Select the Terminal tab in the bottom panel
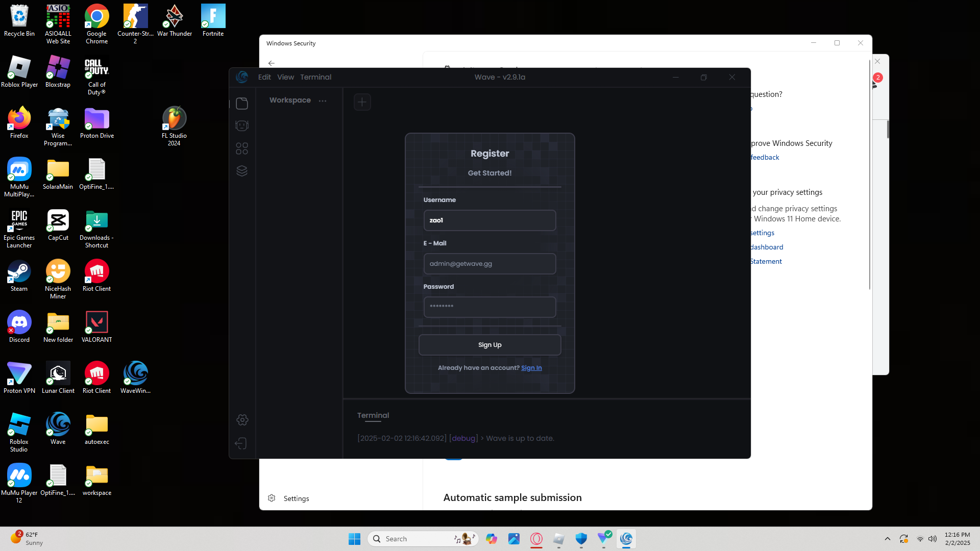This screenshot has height=551, width=980. [x=373, y=415]
